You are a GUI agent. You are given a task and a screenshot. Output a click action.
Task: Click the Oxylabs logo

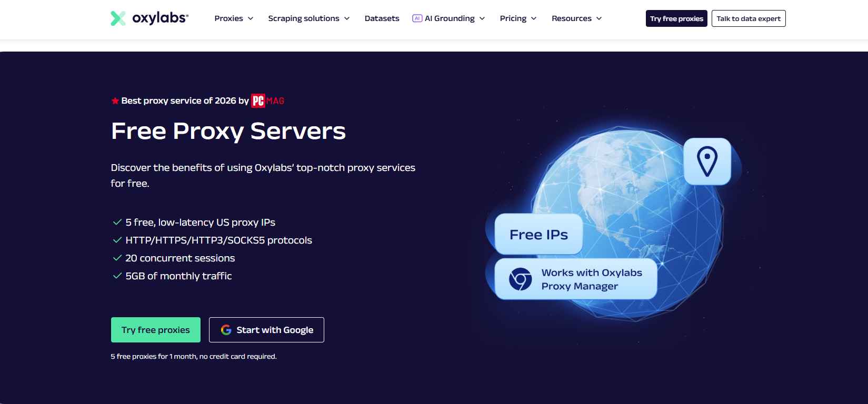(149, 18)
